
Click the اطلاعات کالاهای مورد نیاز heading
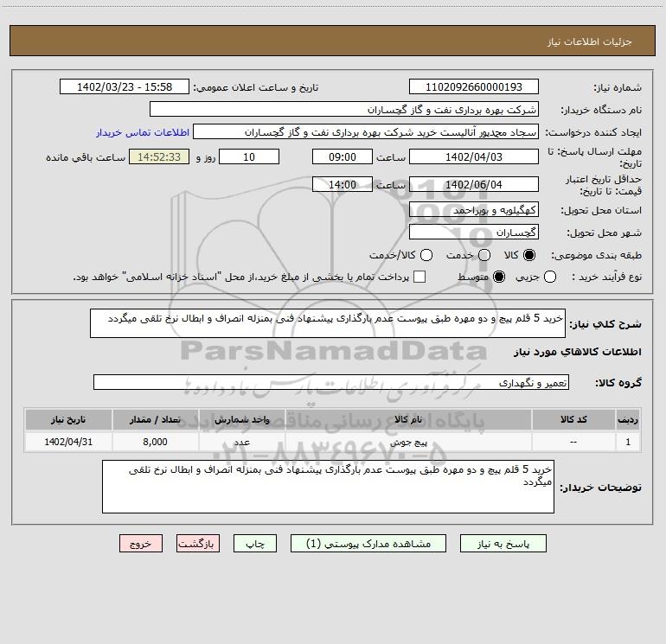pyautogui.click(x=578, y=352)
